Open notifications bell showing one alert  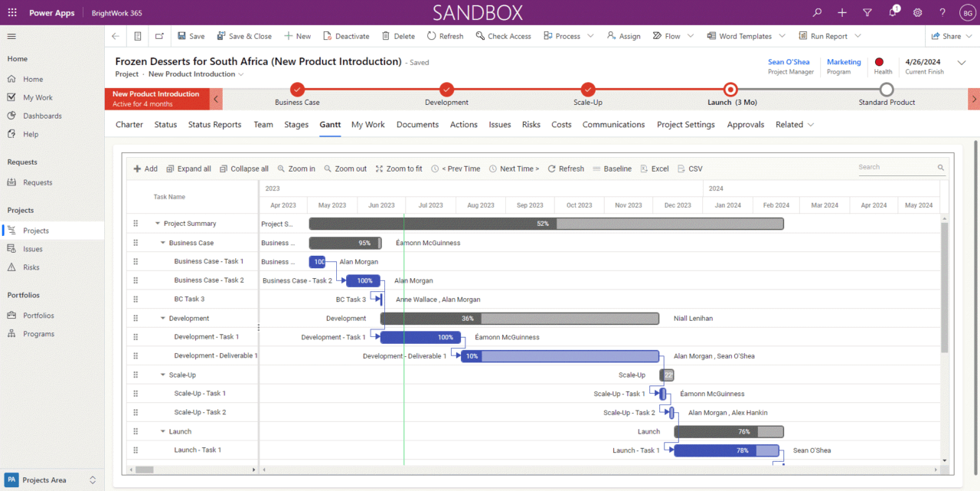click(x=892, y=12)
